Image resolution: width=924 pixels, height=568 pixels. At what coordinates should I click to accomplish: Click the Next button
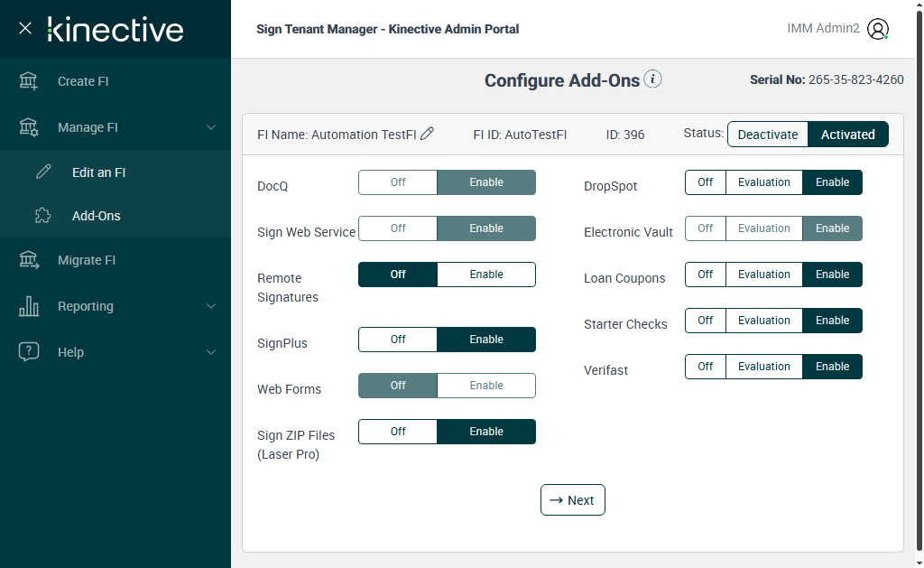click(x=573, y=500)
